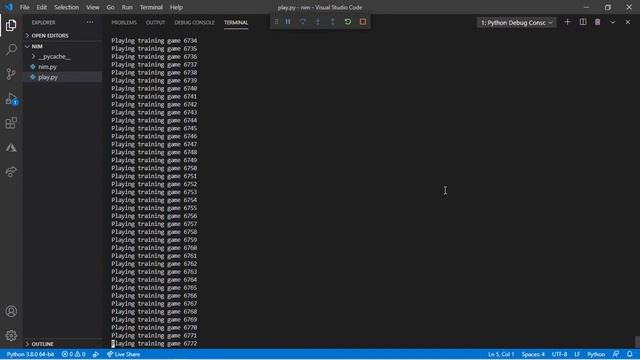Click the debug Step Into button
This screenshot has width=640, height=360.
pyautogui.click(x=318, y=22)
